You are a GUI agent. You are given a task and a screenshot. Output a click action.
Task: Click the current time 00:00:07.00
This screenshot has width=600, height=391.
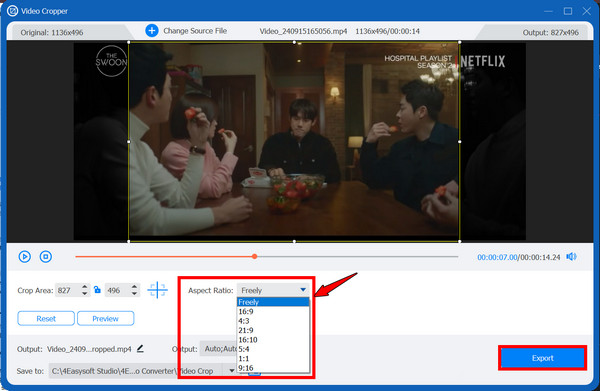point(497,257)
